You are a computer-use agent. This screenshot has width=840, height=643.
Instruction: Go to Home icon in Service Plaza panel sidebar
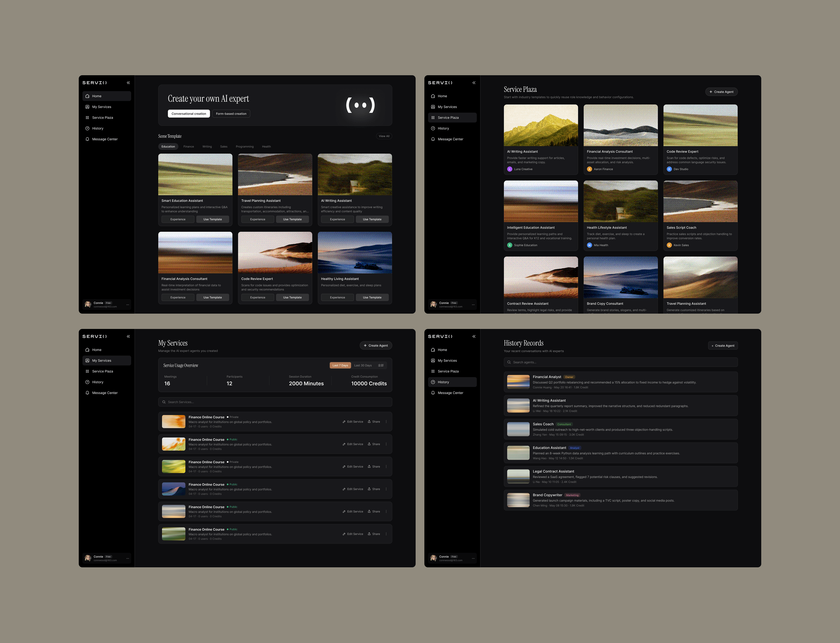click(x=433, y=96)
